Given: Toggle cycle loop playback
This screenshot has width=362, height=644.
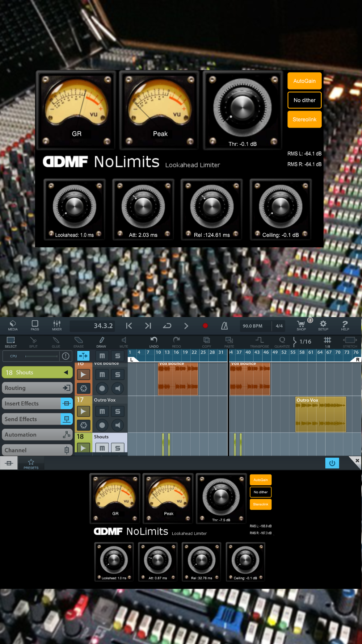Looking at the screenshot, I should coord(167,326).
